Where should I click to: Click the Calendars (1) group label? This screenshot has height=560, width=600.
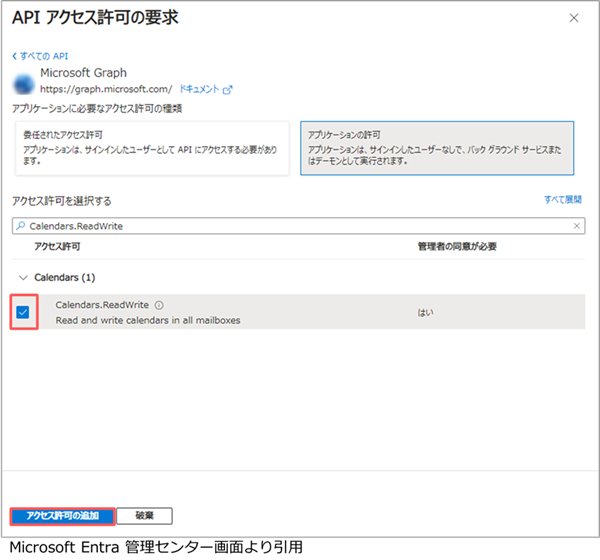[64, 277]
